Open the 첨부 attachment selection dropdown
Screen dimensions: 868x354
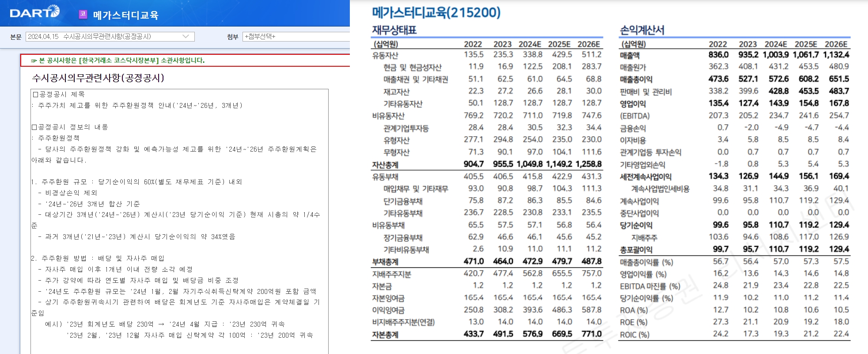point(296,37)
